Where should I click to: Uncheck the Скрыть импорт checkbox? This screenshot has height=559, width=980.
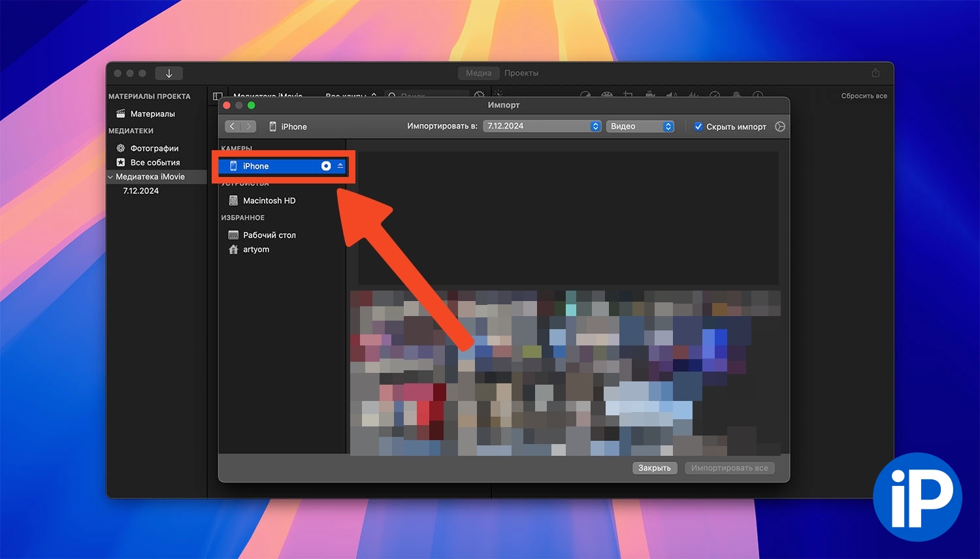coord(698,127)
